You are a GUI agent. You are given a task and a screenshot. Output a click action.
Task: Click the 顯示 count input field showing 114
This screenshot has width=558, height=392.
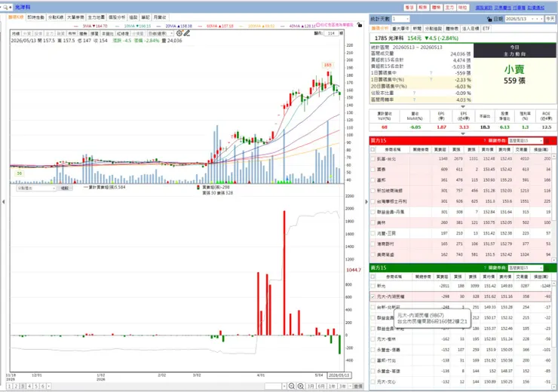(331, 33)
